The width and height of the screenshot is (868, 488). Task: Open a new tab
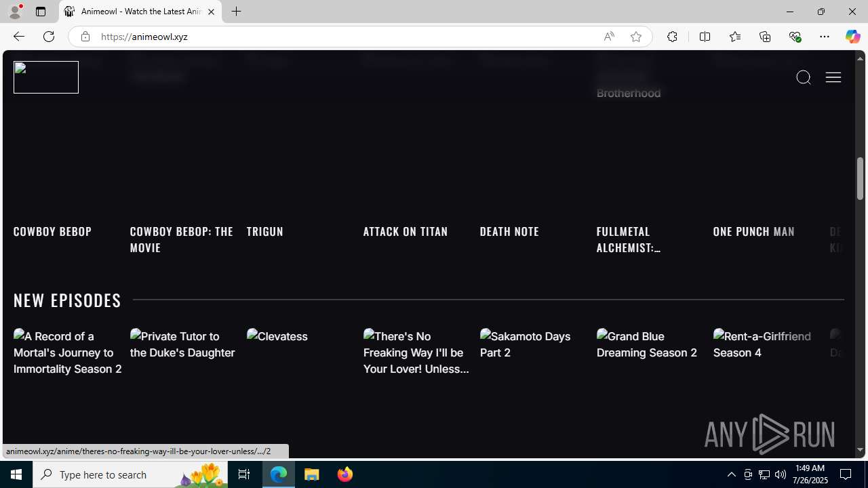237,12
